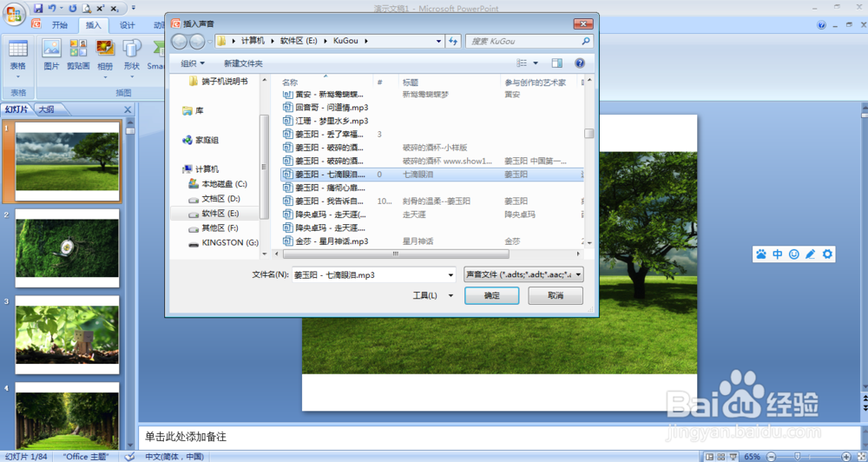
Task: Show the 大纲 outline tab
Action: (x=47, y=109)
